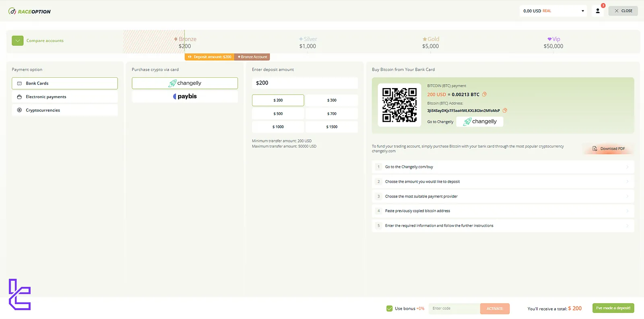This screenshot has height=319, width=644.
Task: Click the Download PDF button
Action: 609,149
